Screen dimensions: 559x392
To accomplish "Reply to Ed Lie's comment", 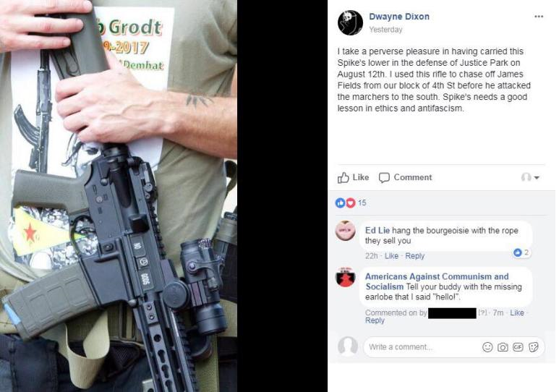I will coord(414,256).
